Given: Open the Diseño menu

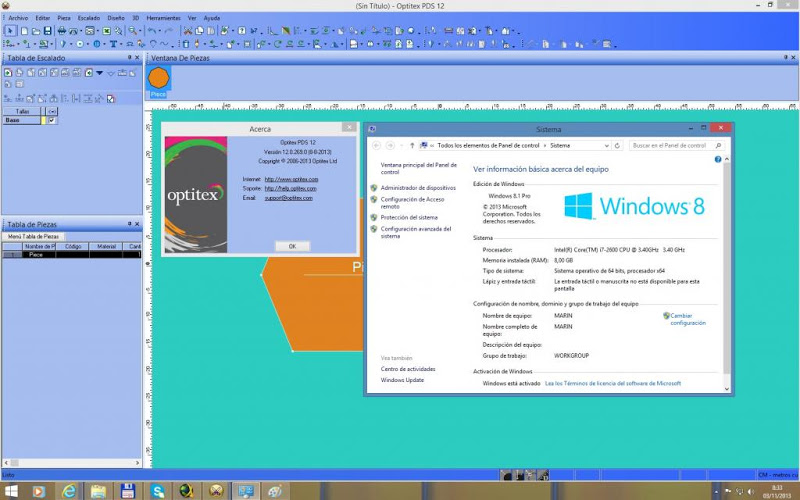Looking at the screenshot, I should pos(116,18).
